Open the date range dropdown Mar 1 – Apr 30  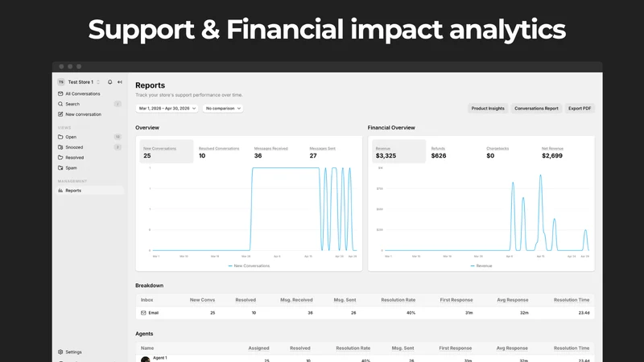coord(167,109)
